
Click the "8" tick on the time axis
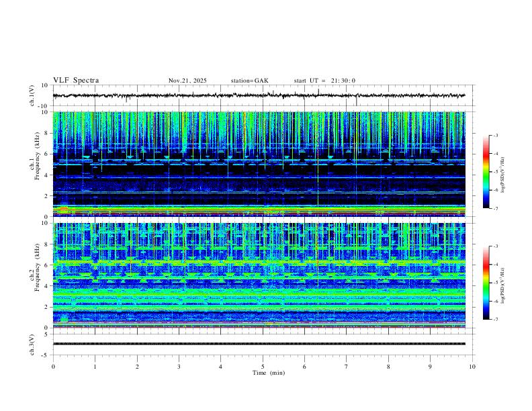pyautogui.click(x=388, y=367)
